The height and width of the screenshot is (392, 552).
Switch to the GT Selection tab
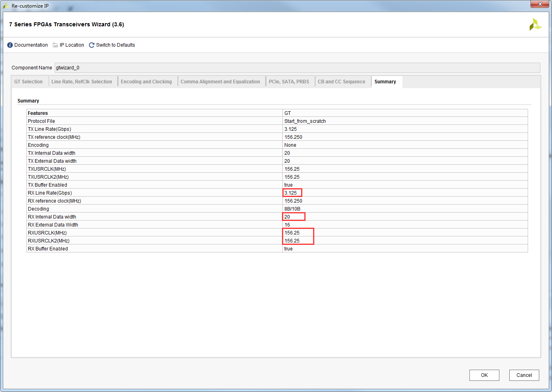point(28,82)
